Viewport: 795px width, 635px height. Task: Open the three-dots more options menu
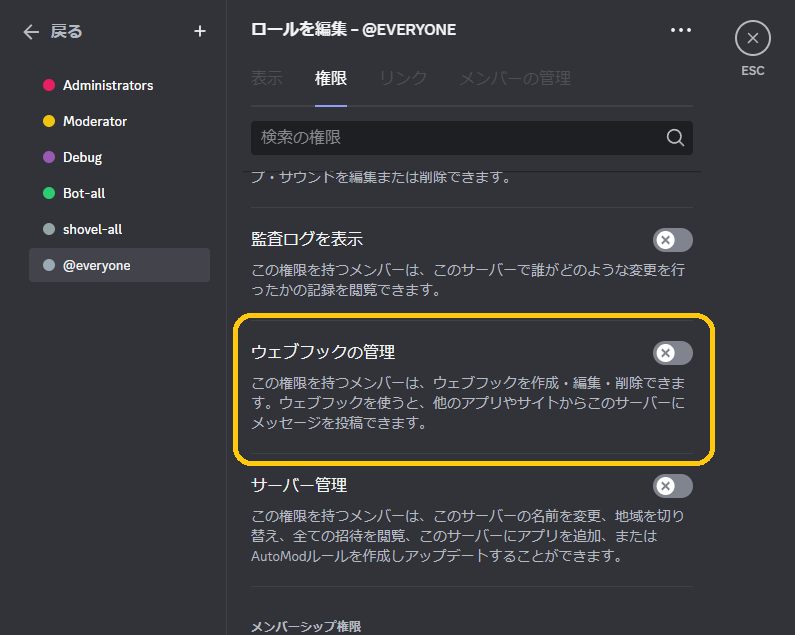tap(680, 30)
